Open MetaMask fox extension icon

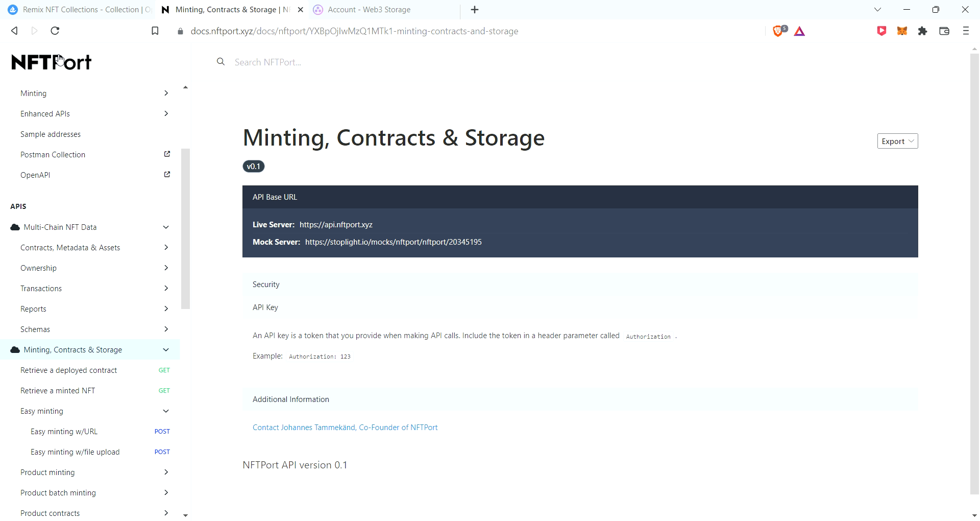[x=902, y=31]
